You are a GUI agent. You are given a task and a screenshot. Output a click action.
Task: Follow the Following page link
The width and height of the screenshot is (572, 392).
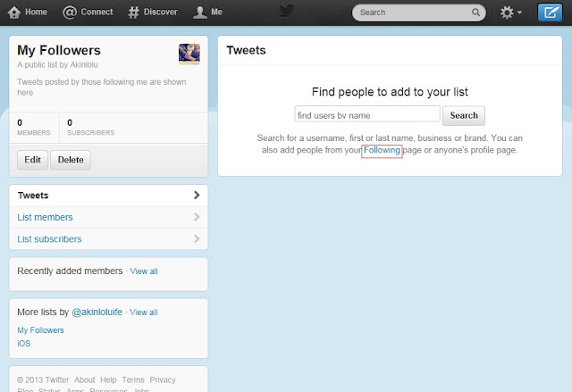pyautogui.click(x=382, y=150)
